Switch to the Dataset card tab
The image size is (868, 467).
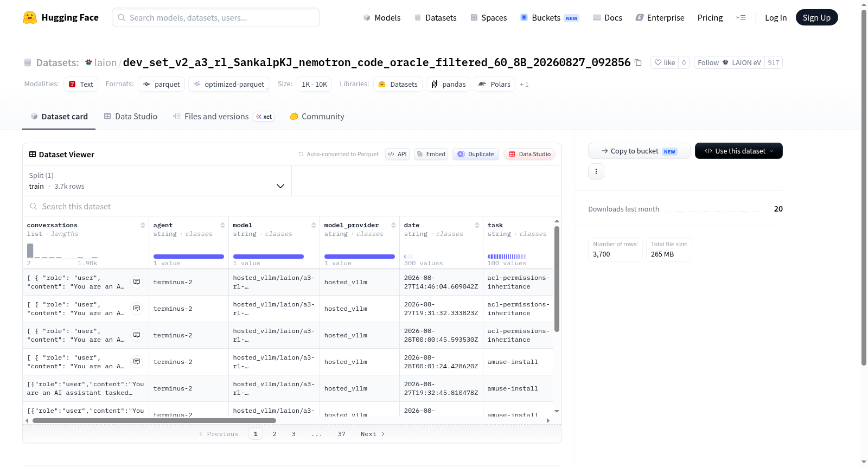click(x=59, y=116)
